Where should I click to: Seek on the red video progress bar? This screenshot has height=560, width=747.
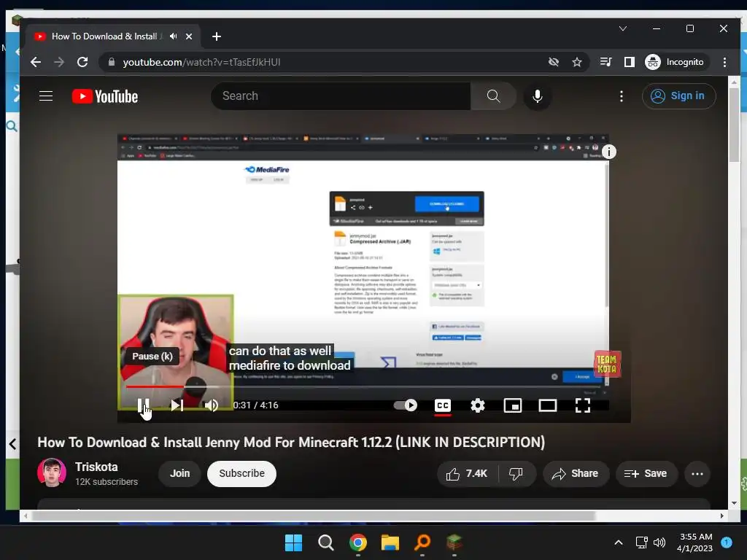[x=365, y=386]
